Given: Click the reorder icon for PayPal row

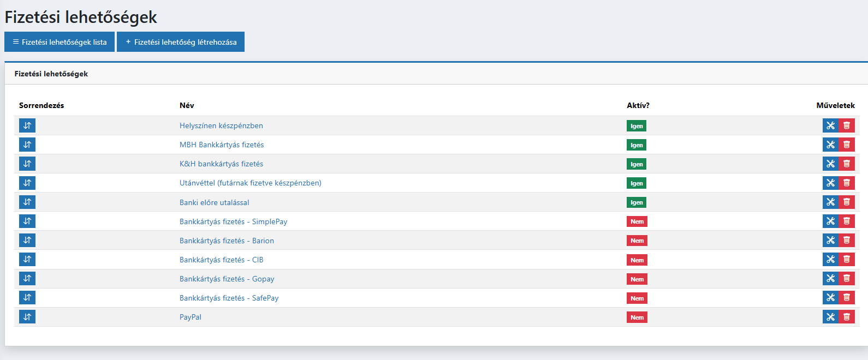Looking at the screenshot, I should [x=27, y=317].
